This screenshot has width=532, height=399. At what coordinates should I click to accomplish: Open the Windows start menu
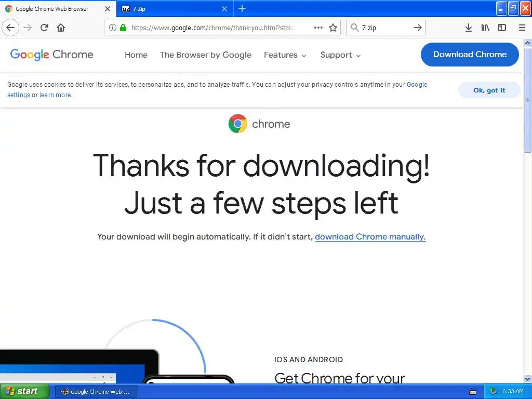click(x=25, y=391)
